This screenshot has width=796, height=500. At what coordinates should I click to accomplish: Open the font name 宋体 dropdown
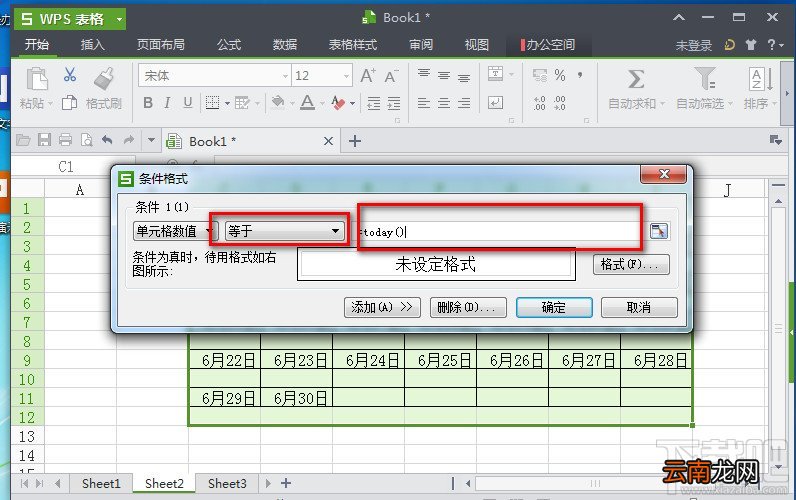point(285,76)
